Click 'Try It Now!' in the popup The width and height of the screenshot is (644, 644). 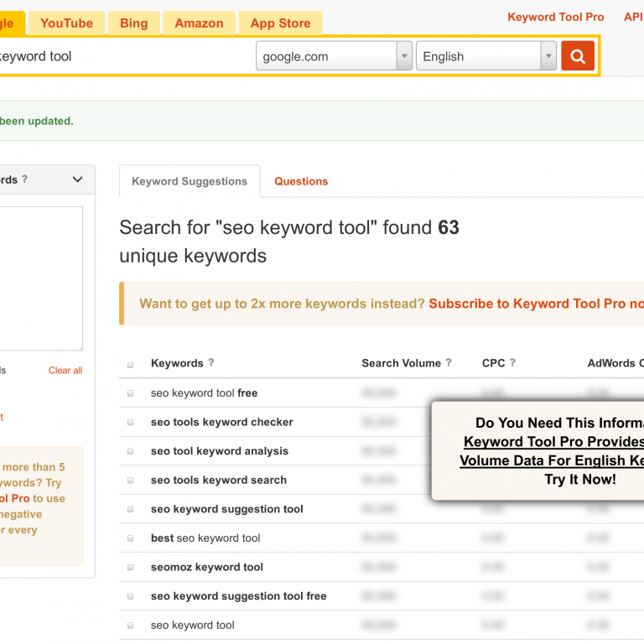coord(580,480)
